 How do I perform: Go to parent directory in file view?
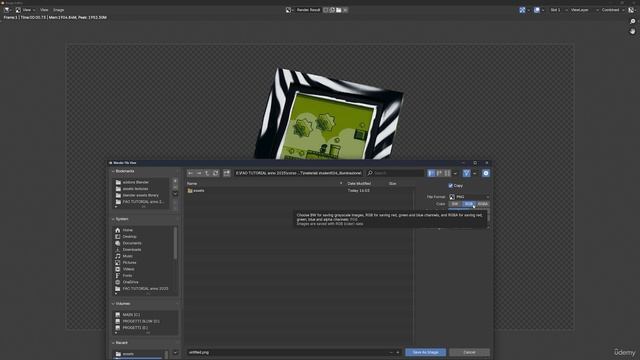click(207, 173)
